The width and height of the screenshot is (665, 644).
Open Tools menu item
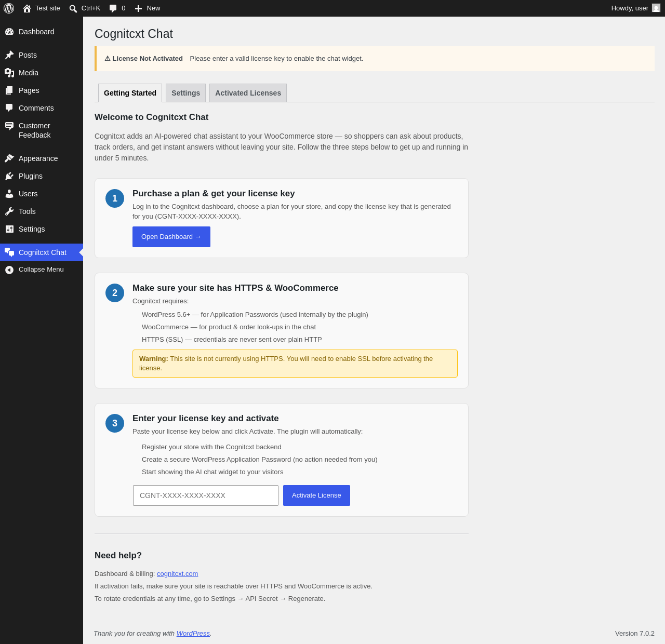click(42, 211)
